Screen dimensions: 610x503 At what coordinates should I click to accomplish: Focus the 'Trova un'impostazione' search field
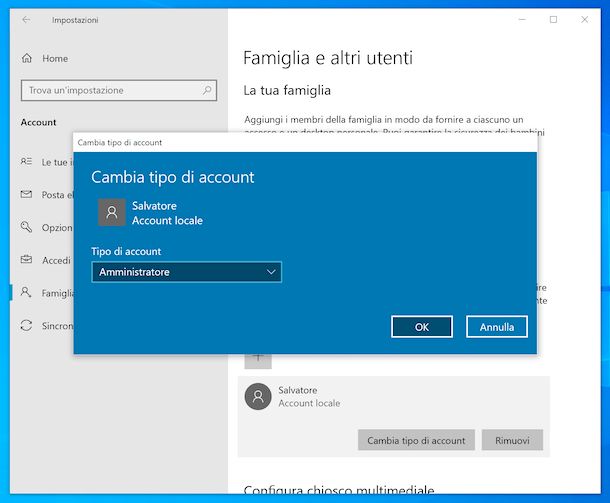coord(119,90)
